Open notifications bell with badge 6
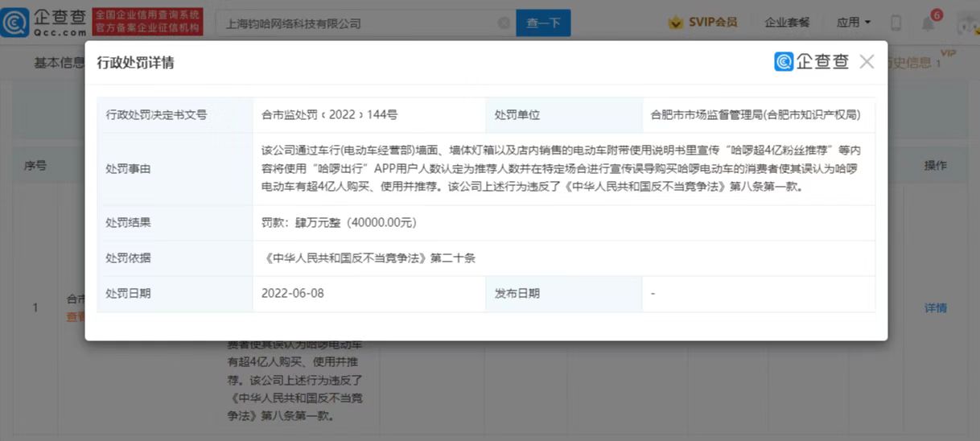 coord(929,23)
